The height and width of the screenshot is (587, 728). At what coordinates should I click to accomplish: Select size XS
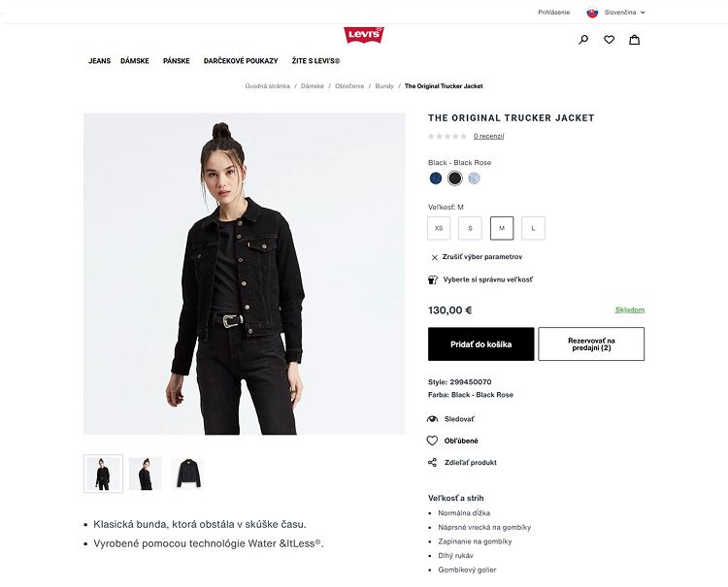coord(439,228)
